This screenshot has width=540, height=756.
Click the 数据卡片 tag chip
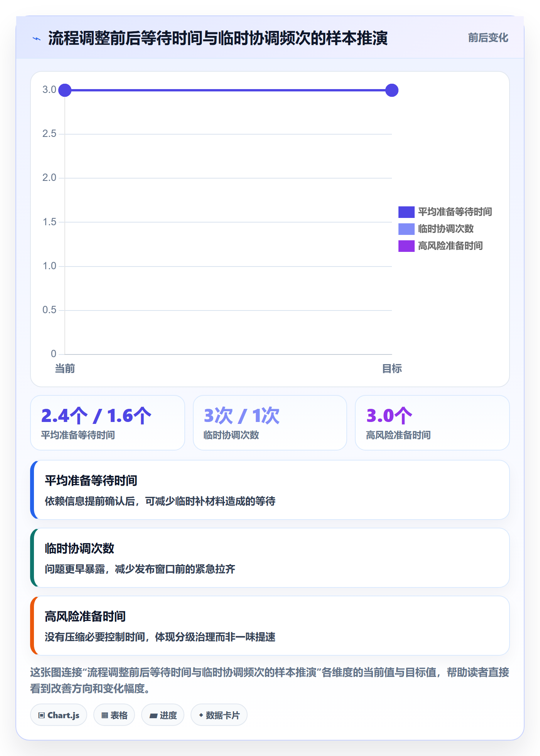click(219, 715)
